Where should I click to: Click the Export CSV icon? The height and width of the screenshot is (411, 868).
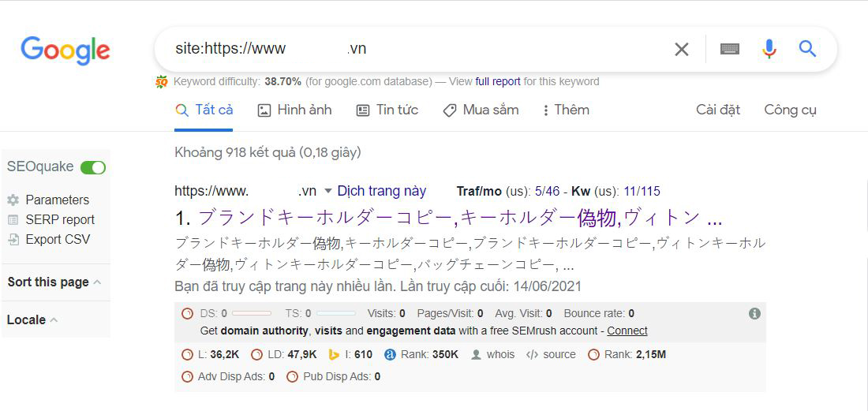pos(13,240)
